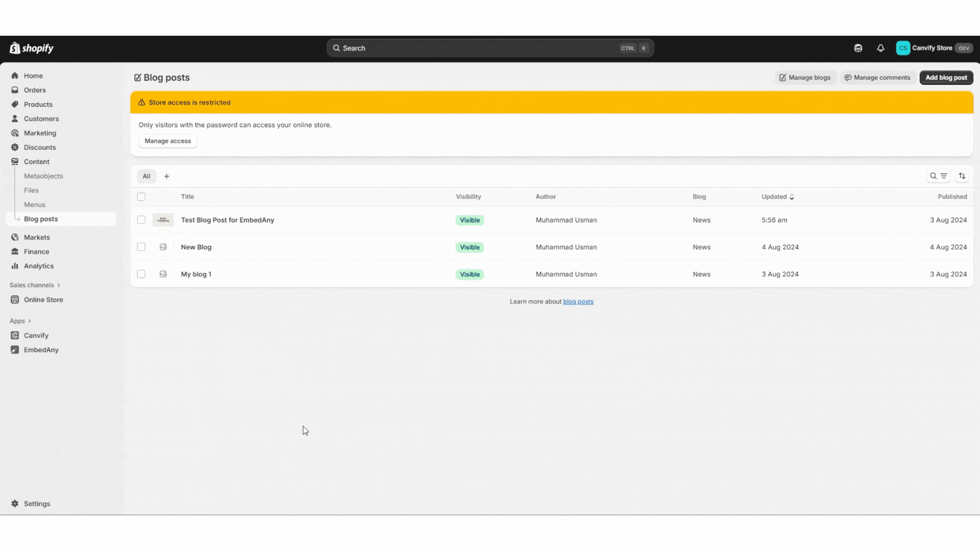Click the Canvify app icon
The height and width of the screenshot is (551, 980).
click(15, 336)
